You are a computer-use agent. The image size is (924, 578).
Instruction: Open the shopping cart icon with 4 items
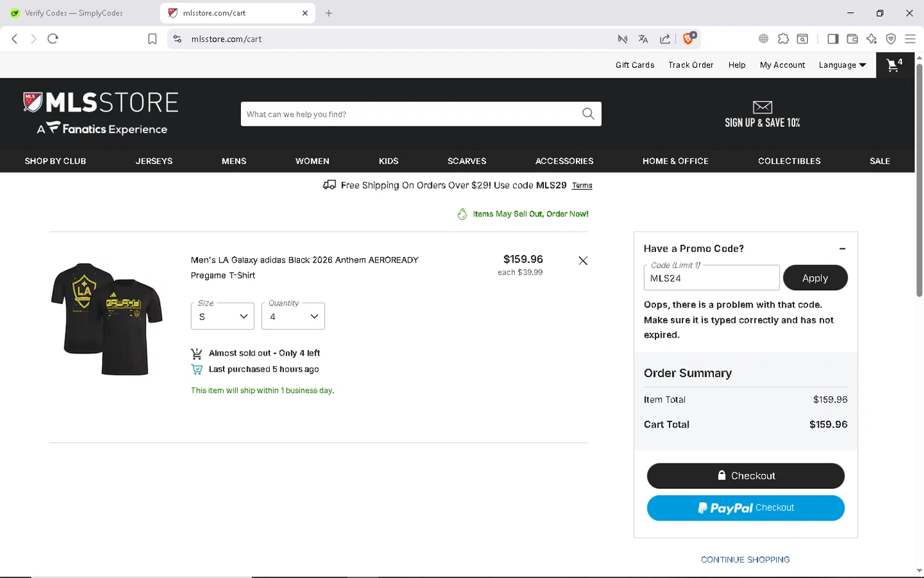[x=894, y=65]
